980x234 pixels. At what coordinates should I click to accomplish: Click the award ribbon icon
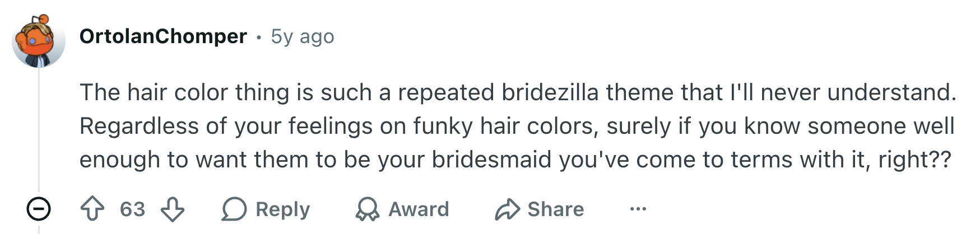tap(367, 209)
